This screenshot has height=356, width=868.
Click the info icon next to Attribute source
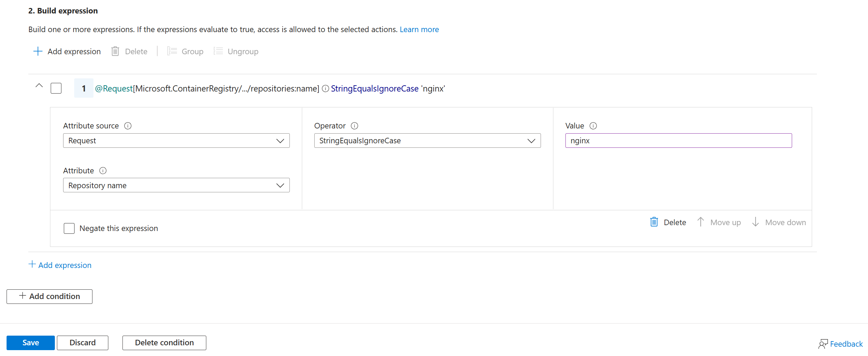(x=128, y=126)
